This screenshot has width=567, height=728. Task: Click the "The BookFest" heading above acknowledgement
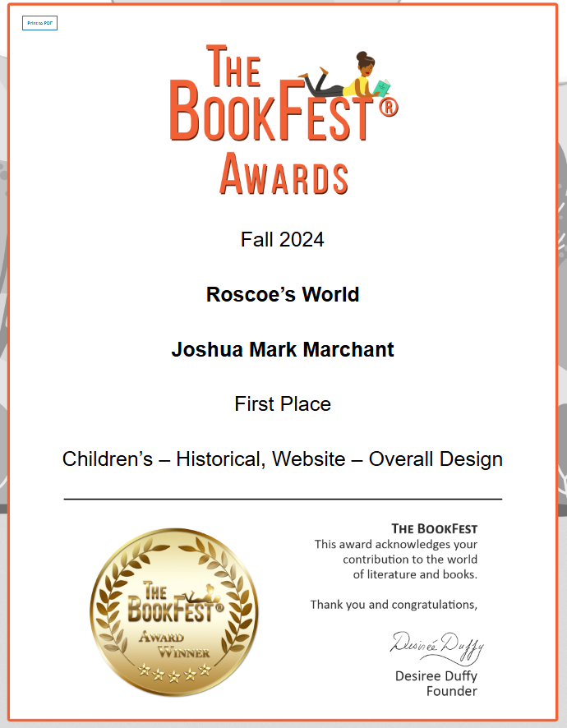click(434, 529)
